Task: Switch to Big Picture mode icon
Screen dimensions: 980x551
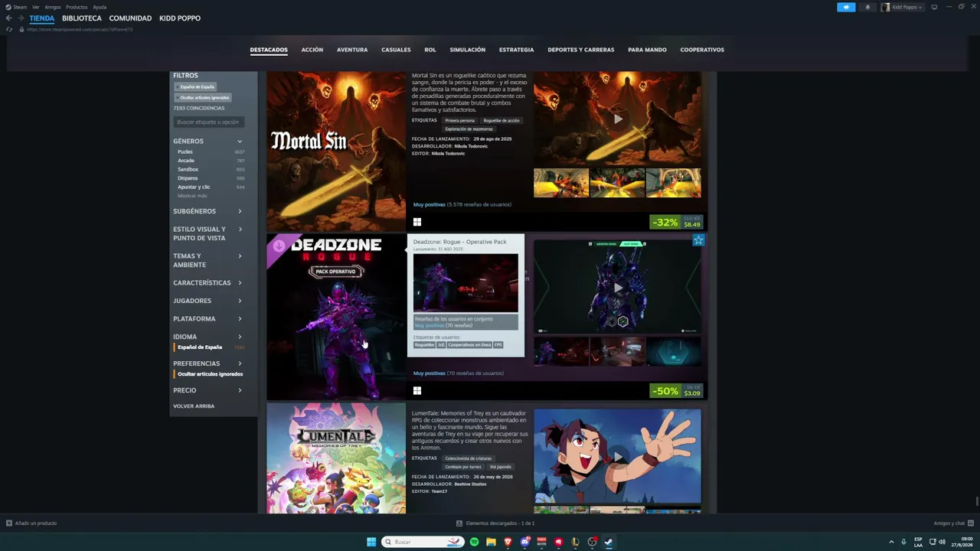Action: click(x=934, y=7)
